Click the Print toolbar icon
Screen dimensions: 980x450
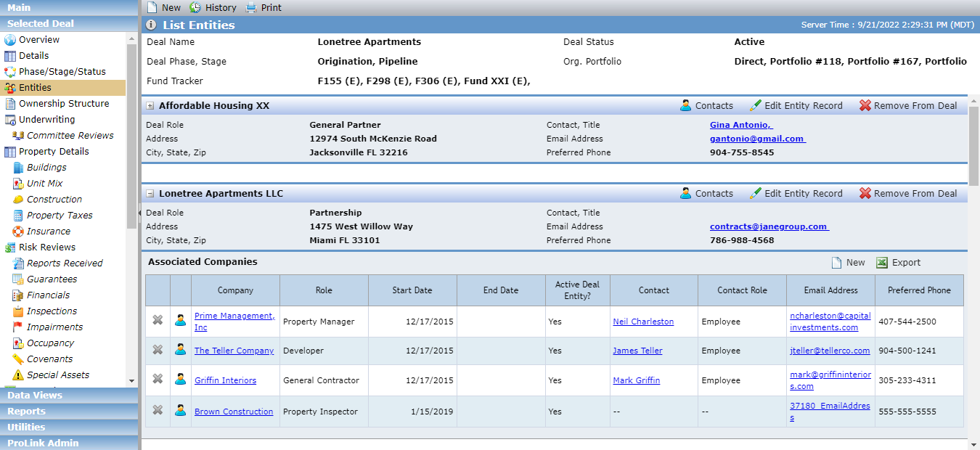(x=251, y=7)
